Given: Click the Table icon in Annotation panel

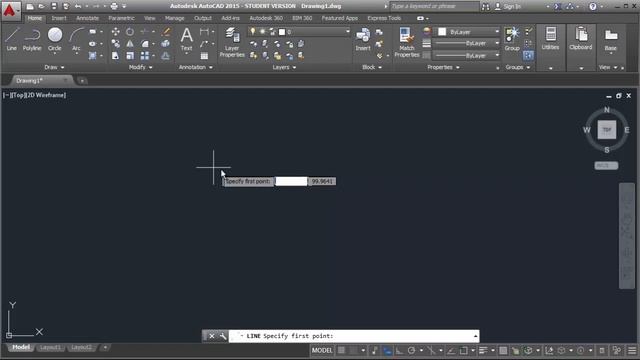Looking at the screenshot, I should click(204, 56).
